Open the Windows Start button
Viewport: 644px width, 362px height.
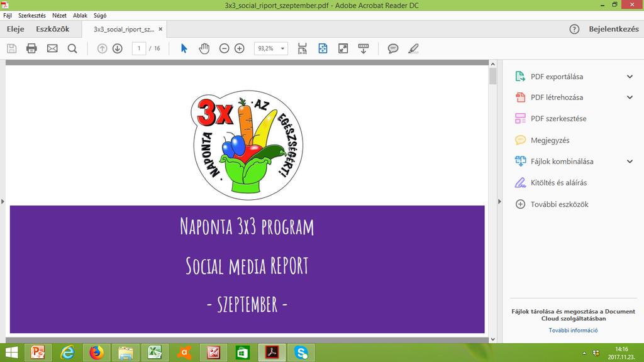[x=11, y=353]
